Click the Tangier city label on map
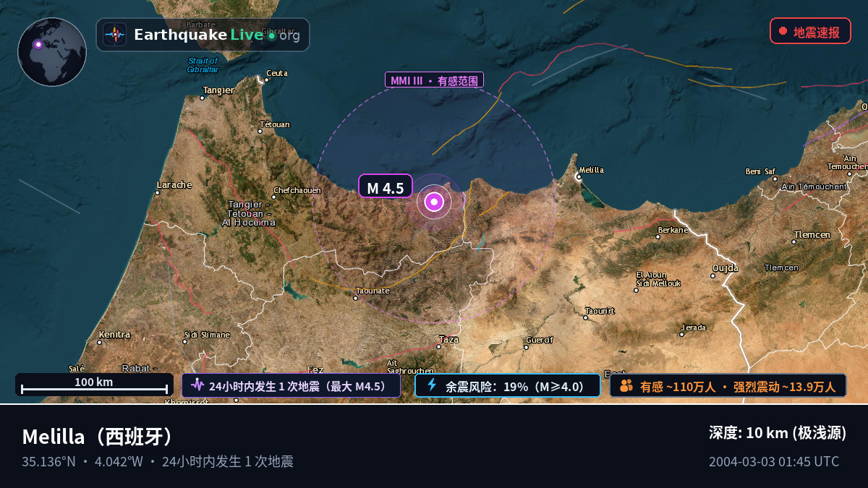868x488 pixels. pyautogui.click(x=218, y=90)
